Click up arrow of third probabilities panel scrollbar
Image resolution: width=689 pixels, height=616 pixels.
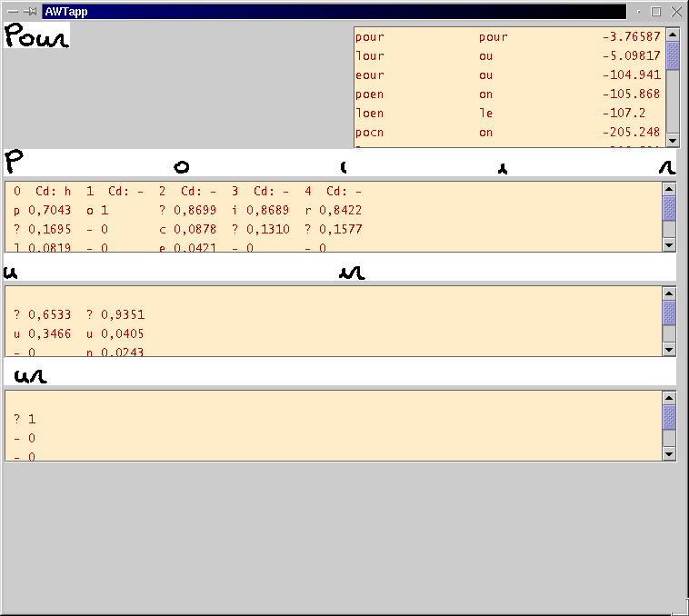tap(669, 398)
